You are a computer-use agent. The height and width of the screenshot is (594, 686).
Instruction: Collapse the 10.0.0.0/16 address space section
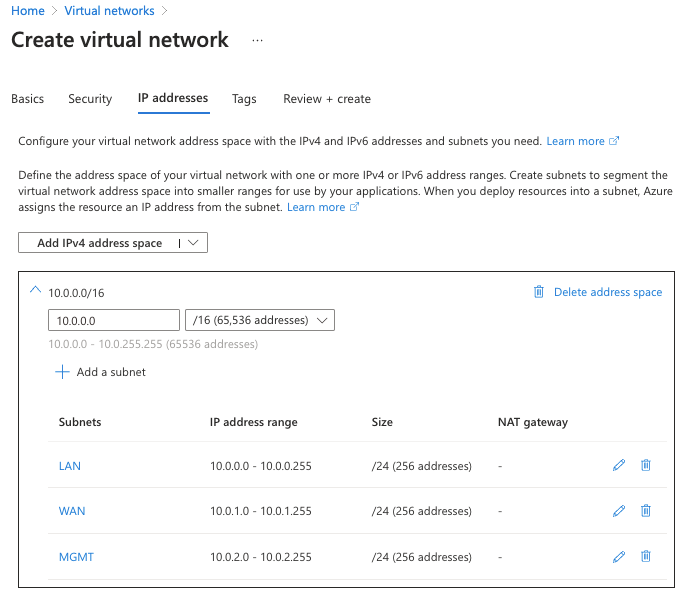point(35,290)
